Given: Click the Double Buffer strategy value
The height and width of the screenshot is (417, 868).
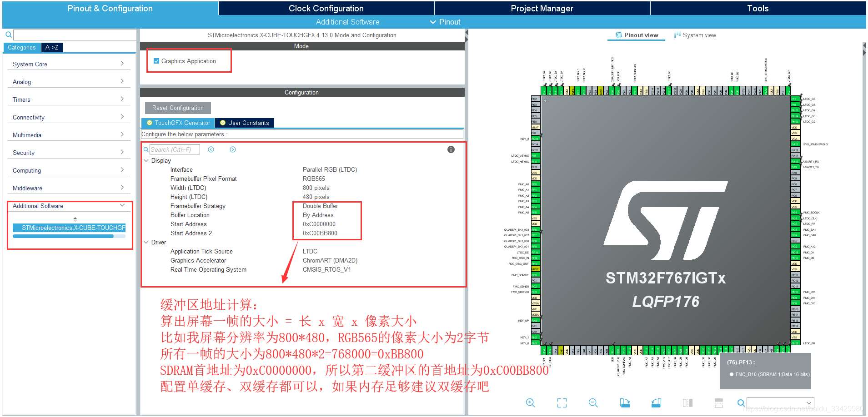Looking at the screenshot, I should pyautogui.click(x=320, y=206).
